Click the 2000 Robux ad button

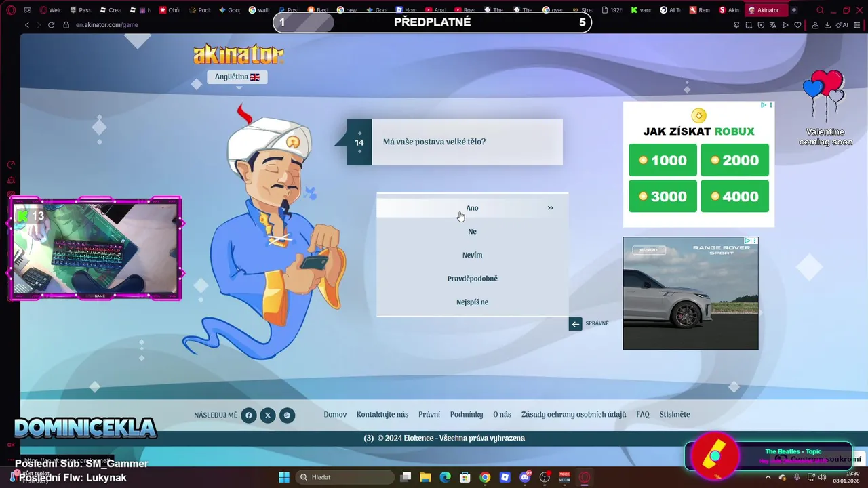(x=734, y=161)
